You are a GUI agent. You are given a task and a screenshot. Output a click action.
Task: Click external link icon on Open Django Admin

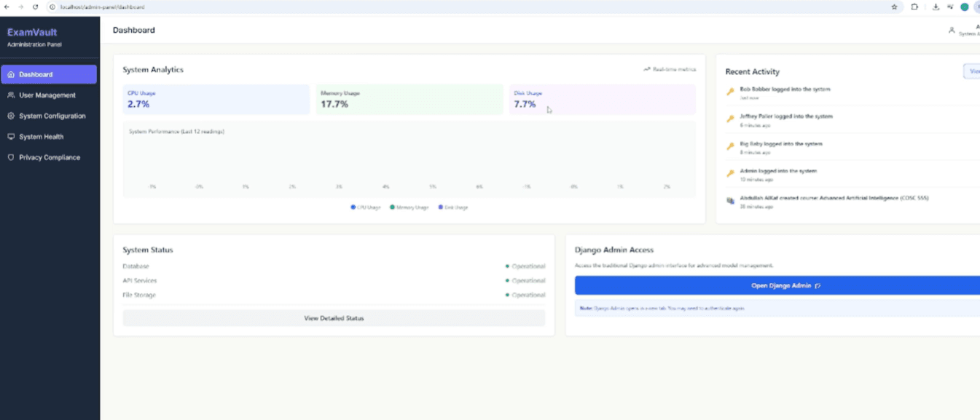click(x=818, y=286)
